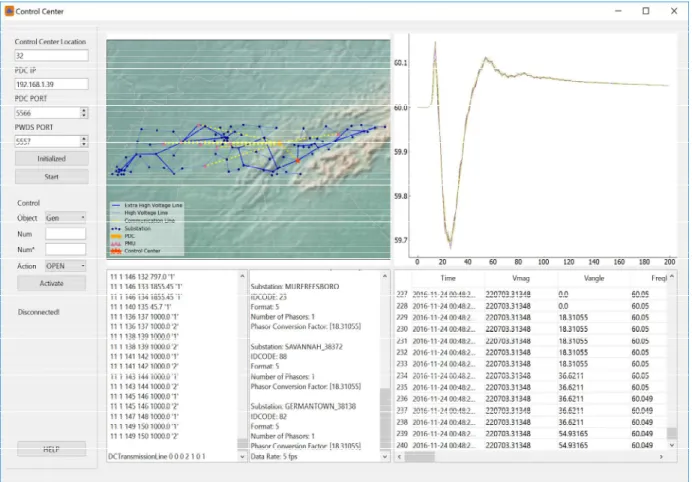The width and height of the screenshot is (692, 482).
Task: Decrease the PDC PORT with down arrow
Action: (x=84, y=116)
